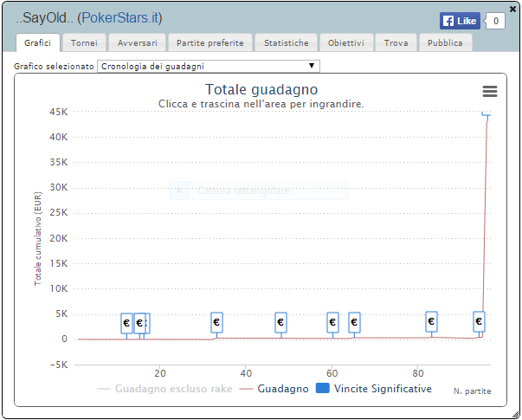The width and height of the screenshot is (522, 420).
Task: Click the Totale cumulativo (EUR) axis label
Action: [38, 238]
